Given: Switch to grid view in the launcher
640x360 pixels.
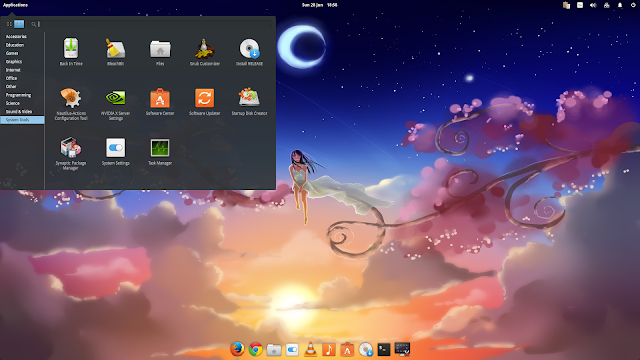Looking at the screenshot, I should click(9, 24).
